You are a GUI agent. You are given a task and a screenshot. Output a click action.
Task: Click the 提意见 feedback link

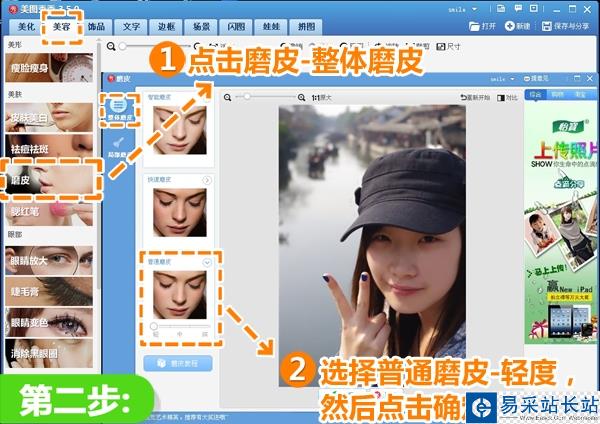click(536, 78)
